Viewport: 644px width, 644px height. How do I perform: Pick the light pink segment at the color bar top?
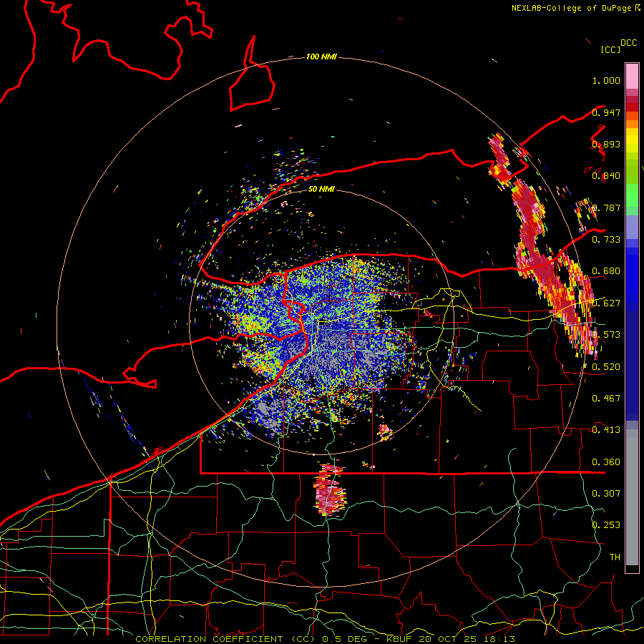click(632, 76)
